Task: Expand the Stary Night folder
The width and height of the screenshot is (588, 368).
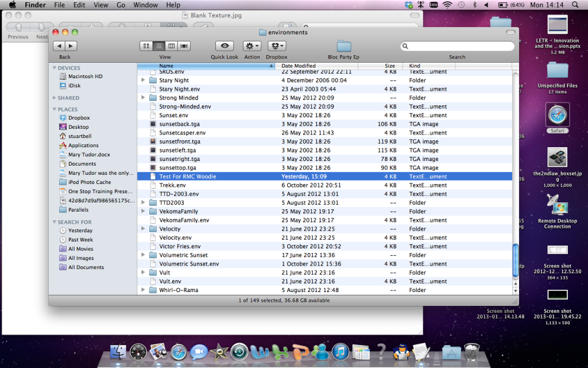Action: click(x=143, y=80)
